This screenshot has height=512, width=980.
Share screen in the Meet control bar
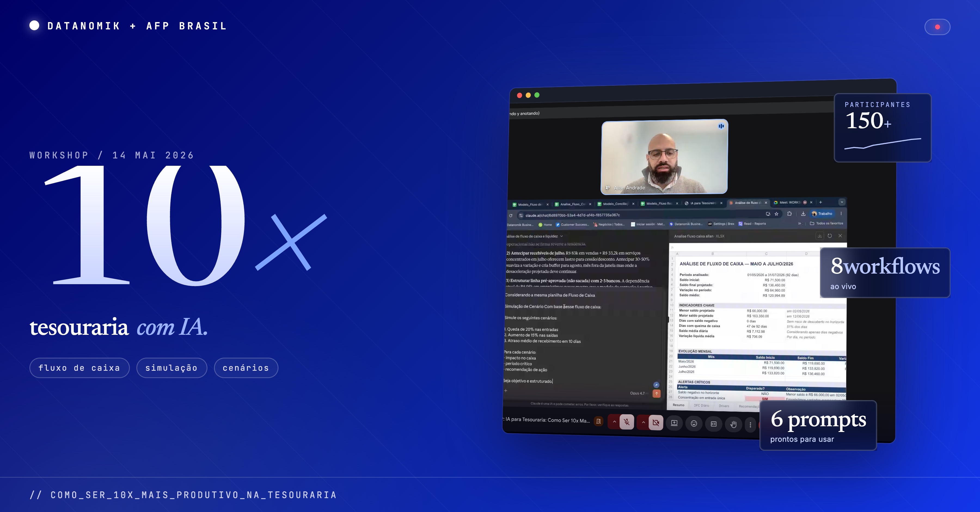coord(674,423)
